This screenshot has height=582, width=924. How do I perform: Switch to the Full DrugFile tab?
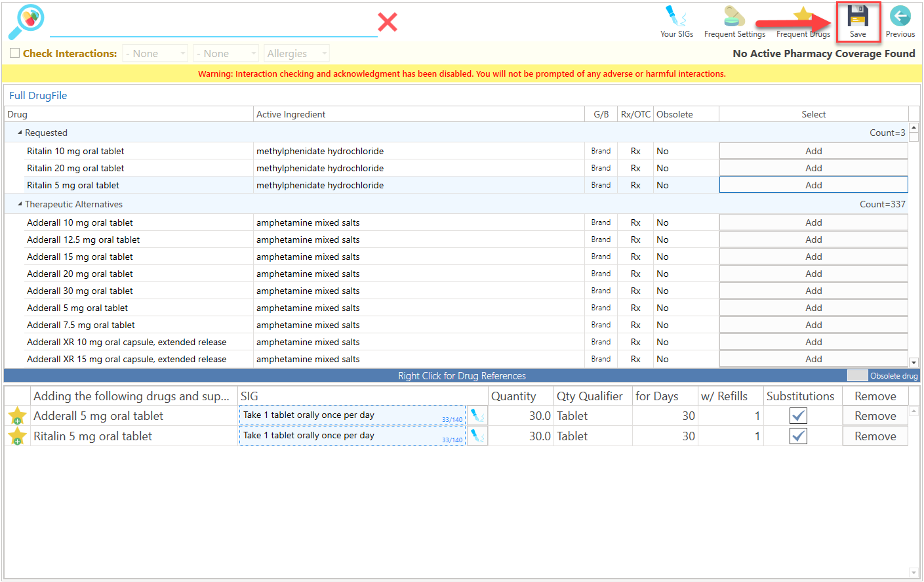coord(38,96)
